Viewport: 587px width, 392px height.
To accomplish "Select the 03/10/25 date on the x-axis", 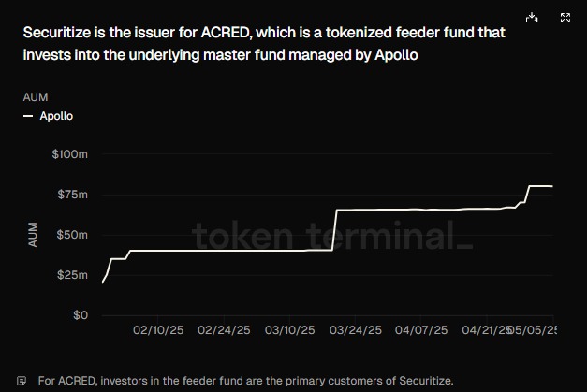I will point(290,330).
